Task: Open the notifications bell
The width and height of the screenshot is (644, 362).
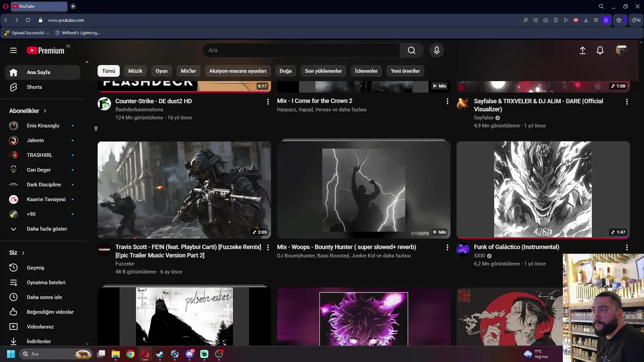Action: 600,50
